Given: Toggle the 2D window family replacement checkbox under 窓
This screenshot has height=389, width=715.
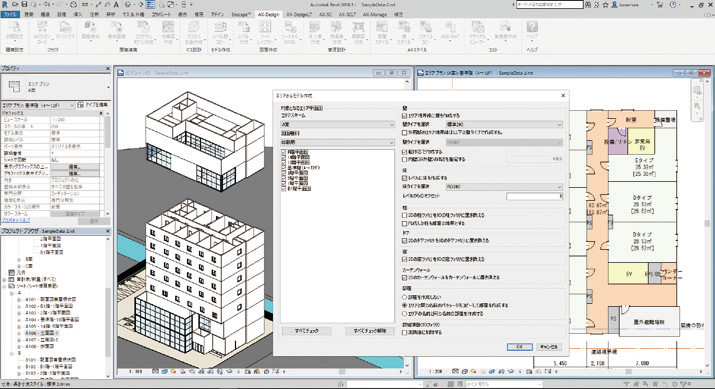Looking at the screenshot, I should (404, 259).
